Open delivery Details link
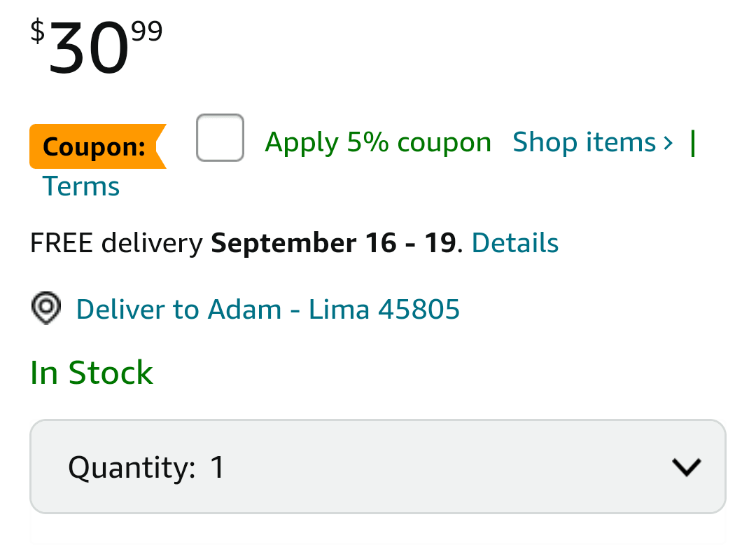The width and height of the screenshot is (756, 545). 515,242
